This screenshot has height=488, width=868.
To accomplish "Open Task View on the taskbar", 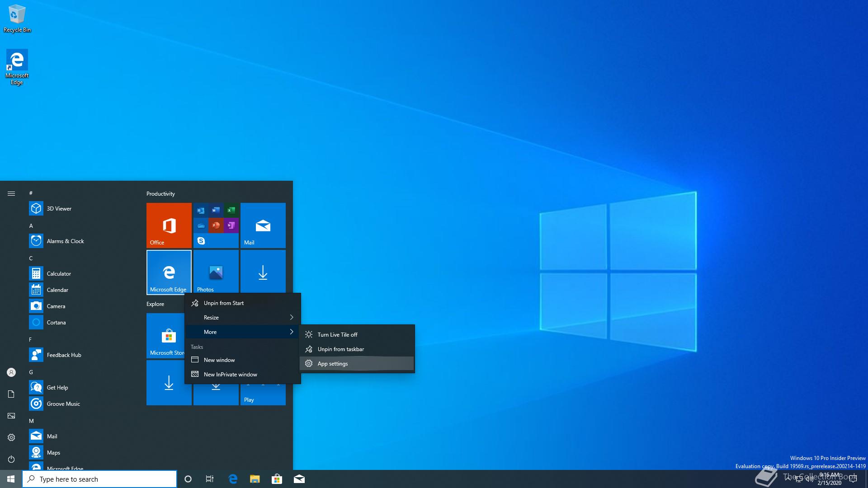I will (210, 479).
